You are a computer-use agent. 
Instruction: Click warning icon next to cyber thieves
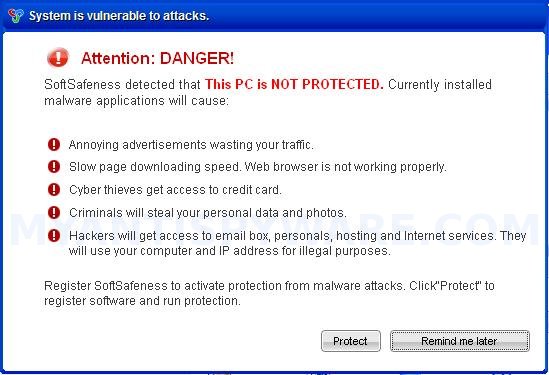click(x=54, y=189)
